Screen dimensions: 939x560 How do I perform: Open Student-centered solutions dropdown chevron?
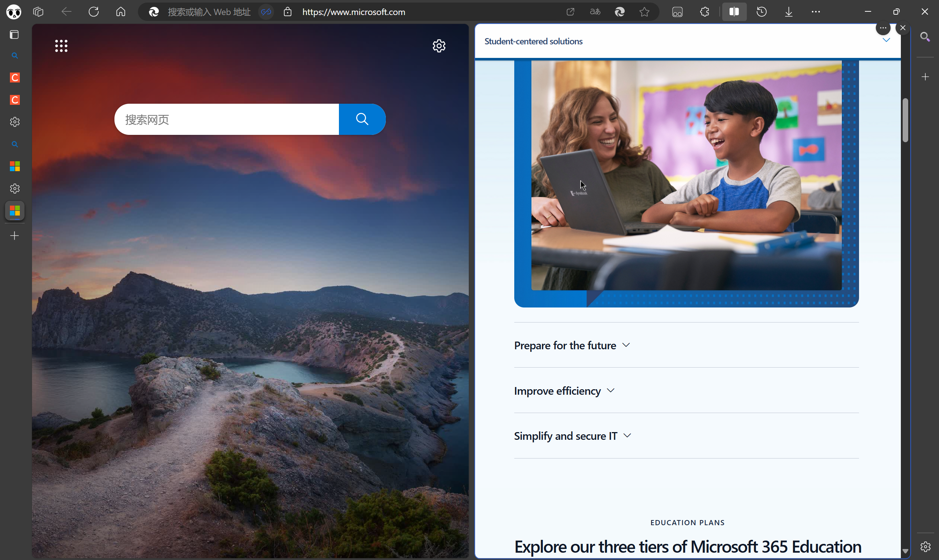(x=886, y=40)
